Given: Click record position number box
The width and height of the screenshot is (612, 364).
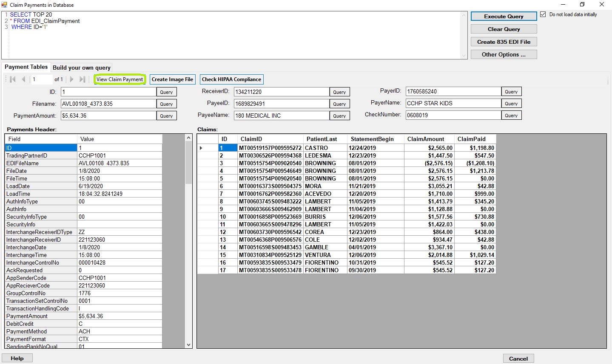Looking at the screenshot, I should coord(42,79).
